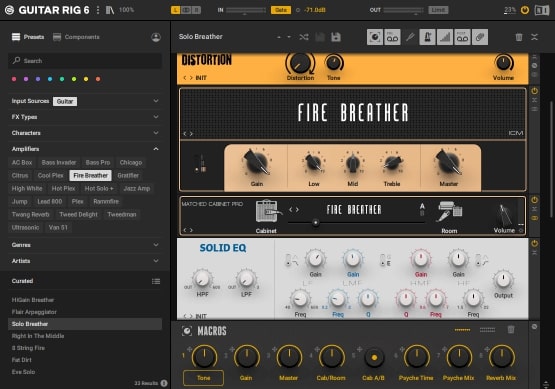Toggle the Post tapedeck icon
Screen dimensions: 555x389
tap(462, 37)
